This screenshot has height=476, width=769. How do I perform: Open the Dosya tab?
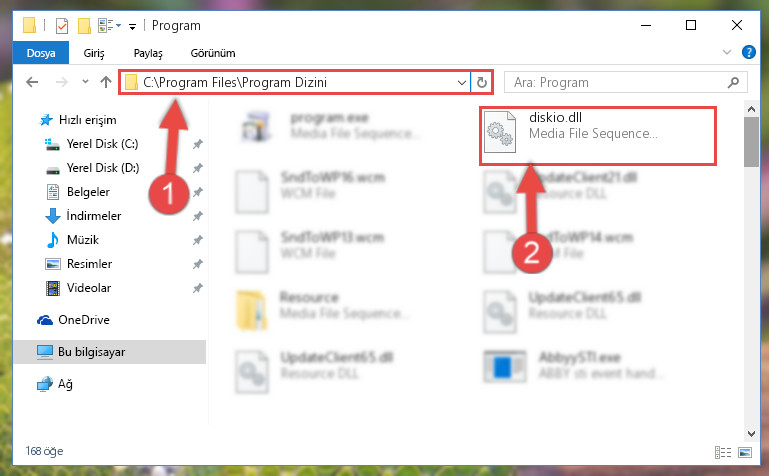point(41,53)
